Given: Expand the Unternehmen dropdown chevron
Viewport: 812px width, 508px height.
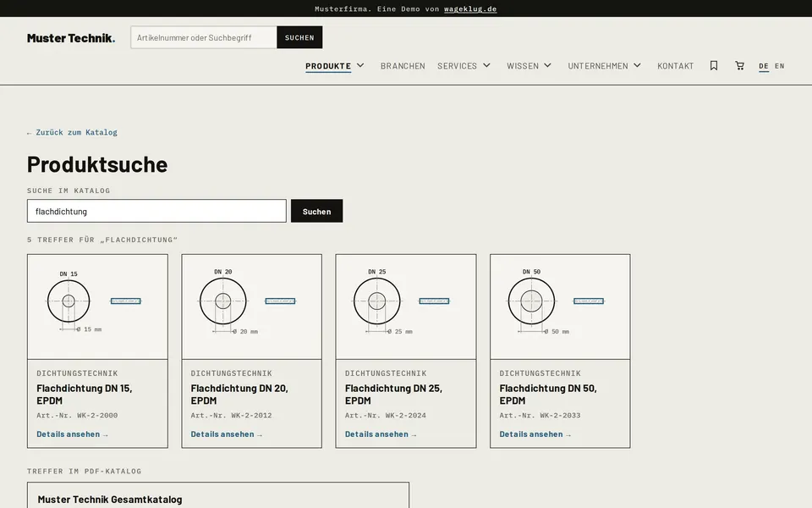Looking at the screenshot, I should coord(637,65).
